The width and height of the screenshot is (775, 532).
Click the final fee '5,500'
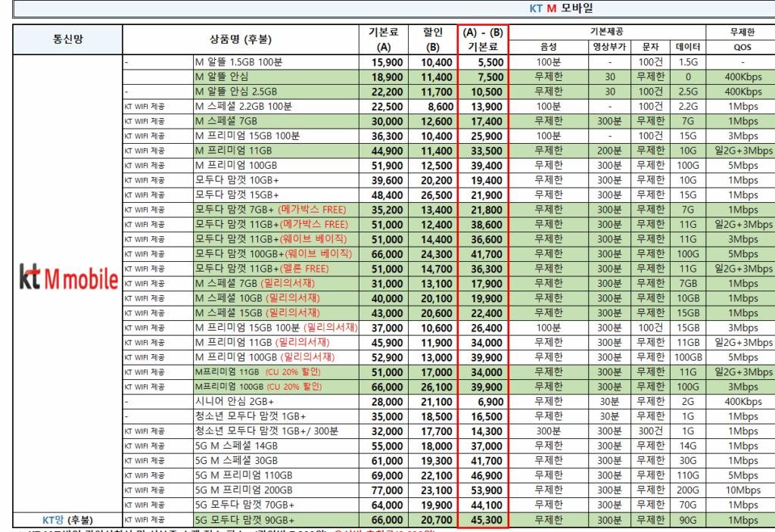click(x=490, y=63)
